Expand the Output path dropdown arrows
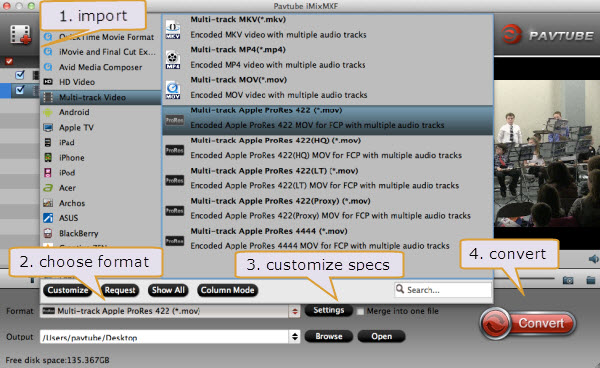Viewport: 600px width, 368px height. 295,337
